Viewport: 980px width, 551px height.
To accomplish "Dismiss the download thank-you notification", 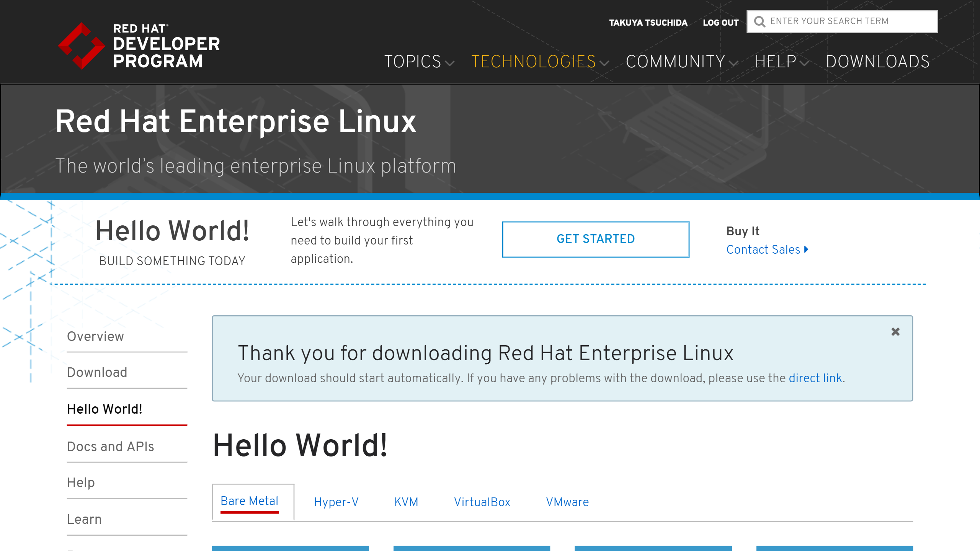I will tap(896, 332).
